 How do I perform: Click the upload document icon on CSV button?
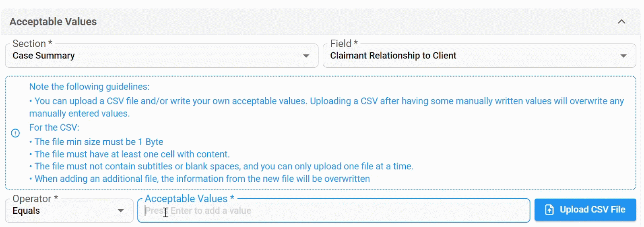pos(549,210)
